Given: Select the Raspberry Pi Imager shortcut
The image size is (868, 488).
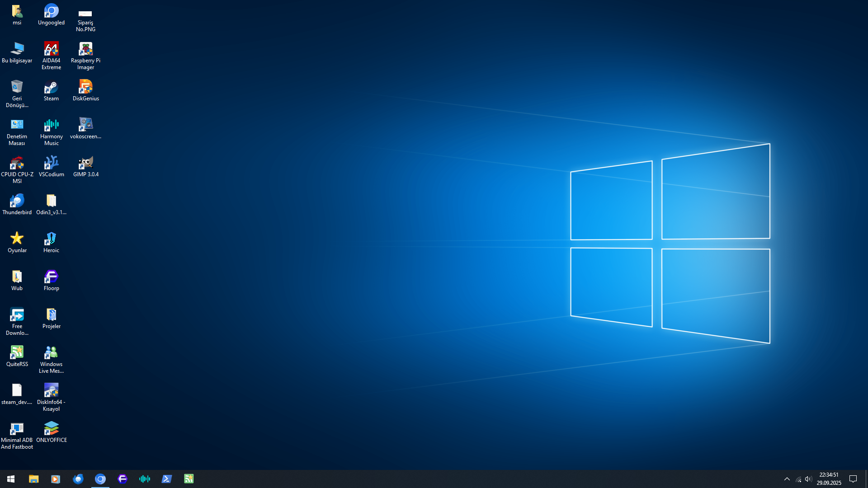Looking at the screenshot, I should (x=85, y=56).
